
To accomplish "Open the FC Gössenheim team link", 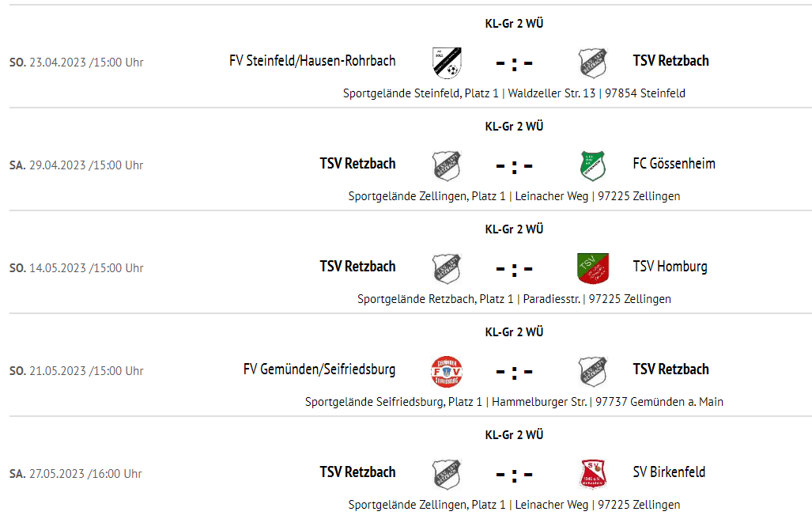I will click(x=674, y=164).
